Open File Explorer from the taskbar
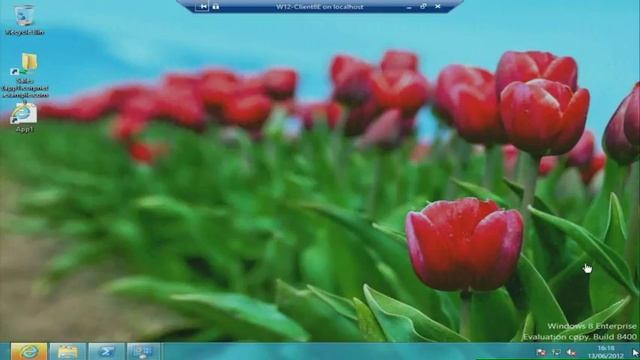640x360 pixels. click(67, 351)
